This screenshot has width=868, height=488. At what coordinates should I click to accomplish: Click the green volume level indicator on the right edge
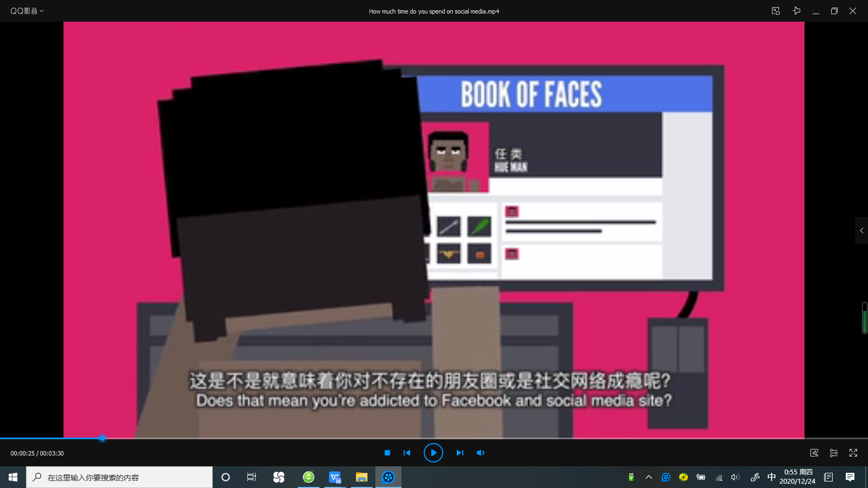click(864, 318)
